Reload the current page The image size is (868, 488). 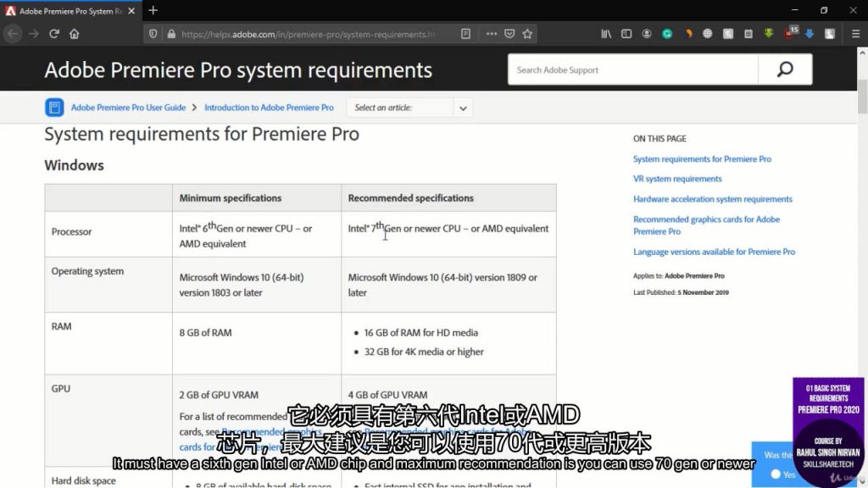53,34
